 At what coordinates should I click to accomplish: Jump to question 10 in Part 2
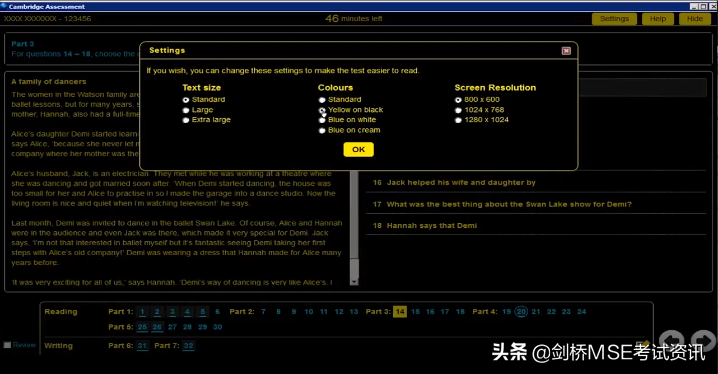(x=309, y=312)
